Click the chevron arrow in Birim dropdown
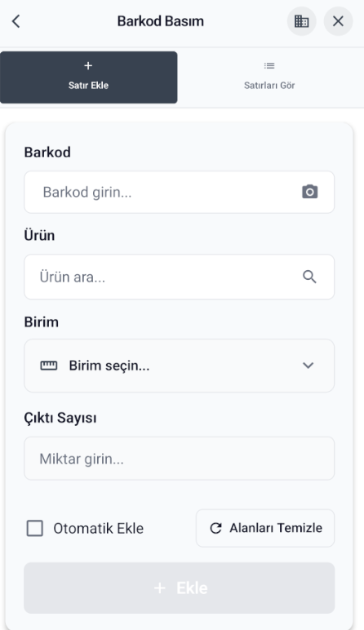364x630 pixels. (x=309, y=366)
